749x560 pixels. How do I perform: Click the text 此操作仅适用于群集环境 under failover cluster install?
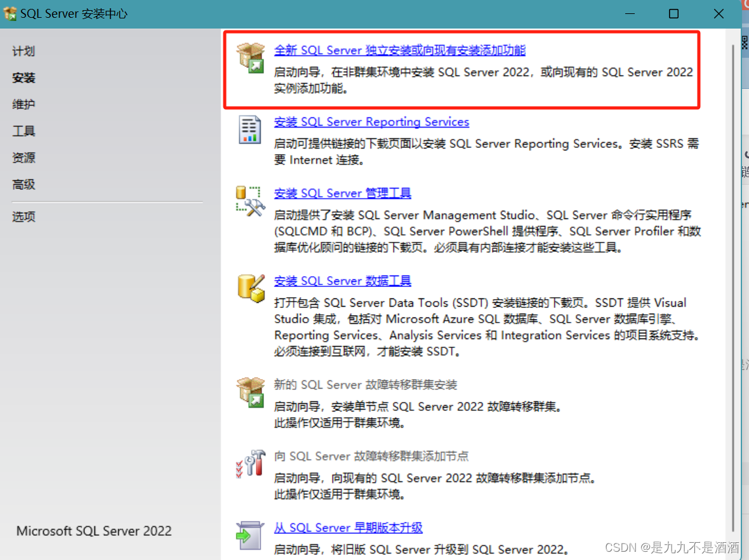pyautogui.click(x=340, y=423)
